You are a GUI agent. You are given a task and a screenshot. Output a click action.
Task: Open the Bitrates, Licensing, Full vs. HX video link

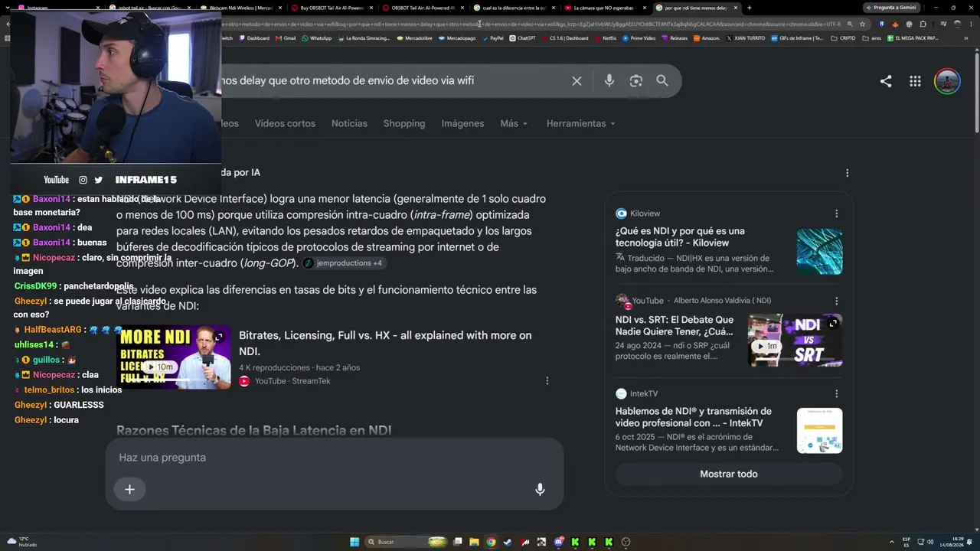(x=385, y=344)
